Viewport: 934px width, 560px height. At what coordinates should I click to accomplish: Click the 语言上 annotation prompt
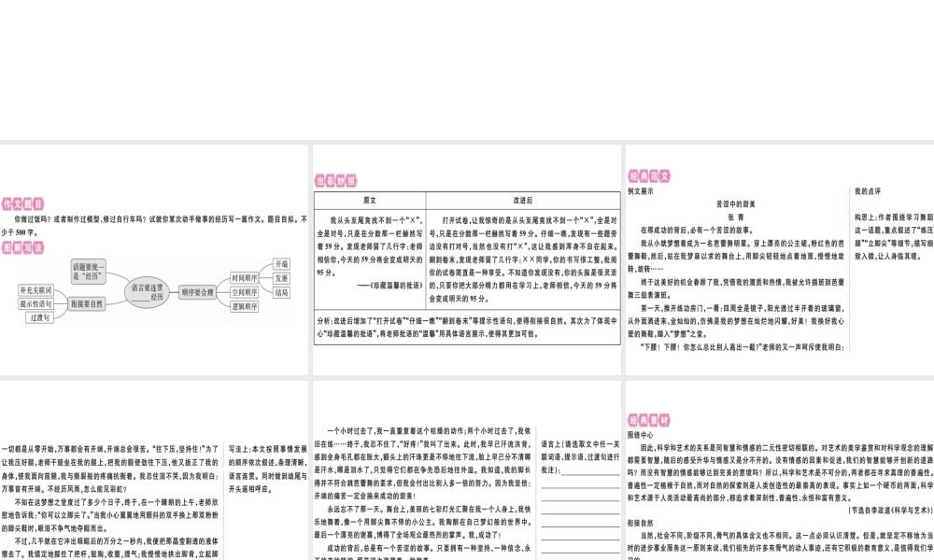click(580, 456)
